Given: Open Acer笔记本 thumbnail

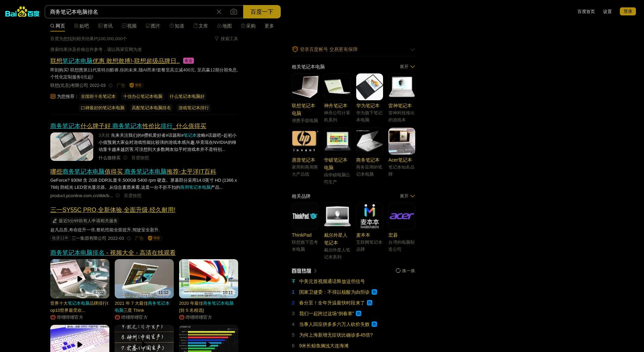Looking at the screenshot, I should (402, 141).
